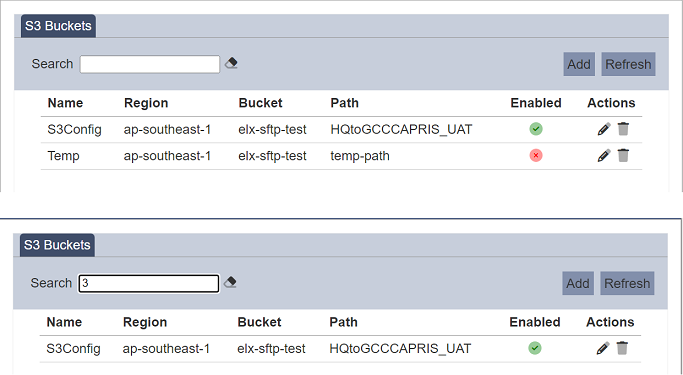Toggle S3Config's green enabled icon in the unfiltered table
The image size is (683, 375).
536,129
